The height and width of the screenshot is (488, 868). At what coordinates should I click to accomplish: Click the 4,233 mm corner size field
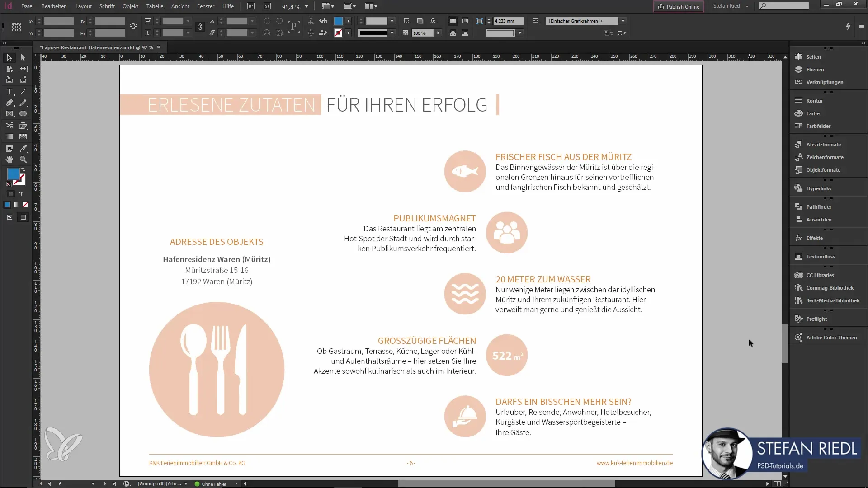click(508, 21)
